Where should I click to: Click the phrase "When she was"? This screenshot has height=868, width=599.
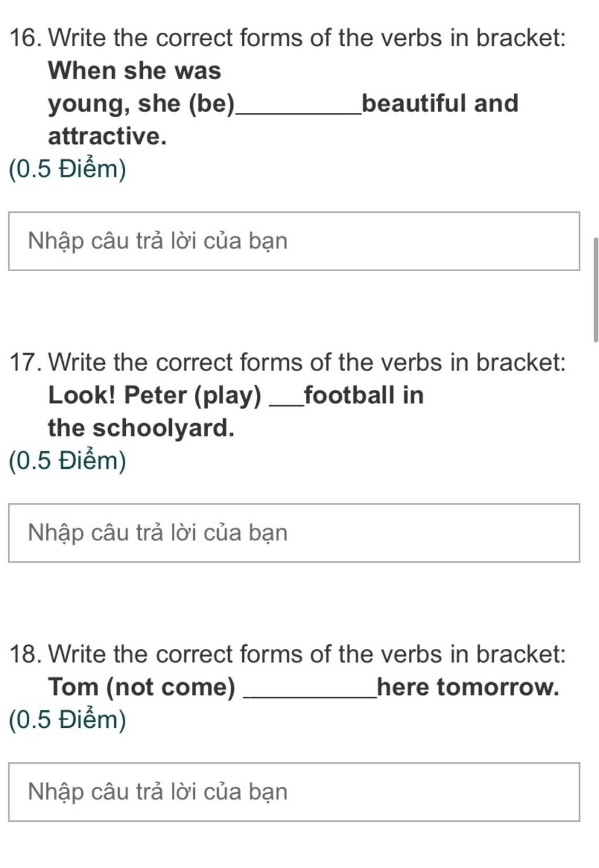pyautogui.click(x=135, y=71)
